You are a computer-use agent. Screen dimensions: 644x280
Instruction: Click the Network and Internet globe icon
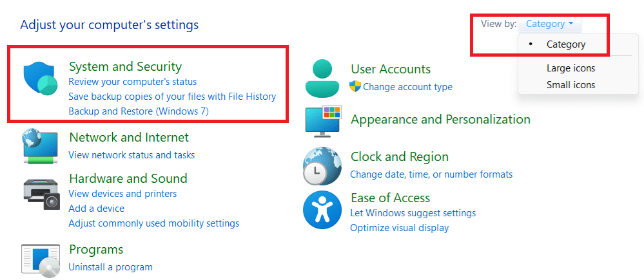pos(41,145)
